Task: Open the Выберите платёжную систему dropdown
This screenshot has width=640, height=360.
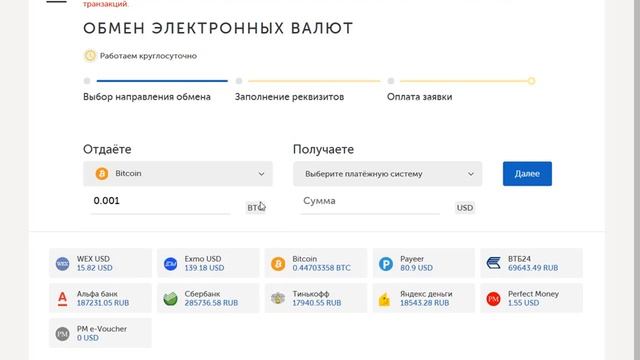Action: 387,174
